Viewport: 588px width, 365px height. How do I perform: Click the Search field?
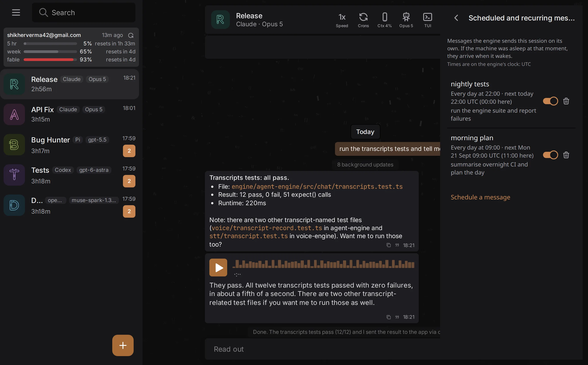point(84,12)
